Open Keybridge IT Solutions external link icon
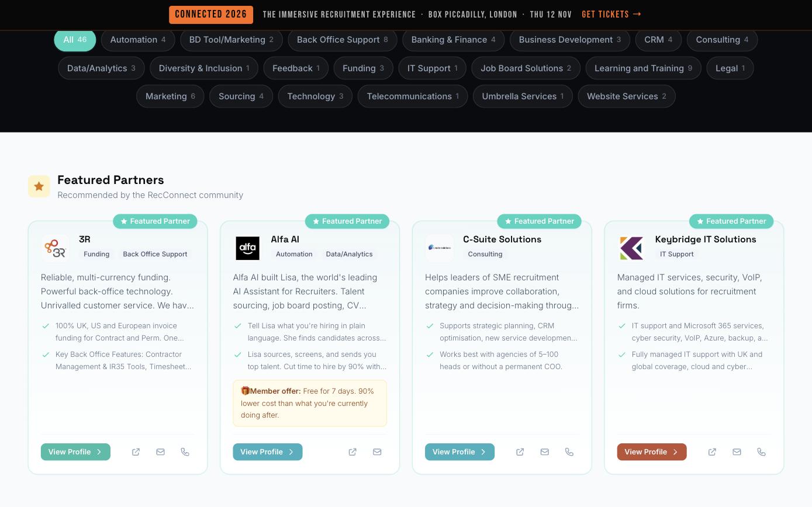The image size is (812, 507). pyautogui.click(x=712, y=452)
